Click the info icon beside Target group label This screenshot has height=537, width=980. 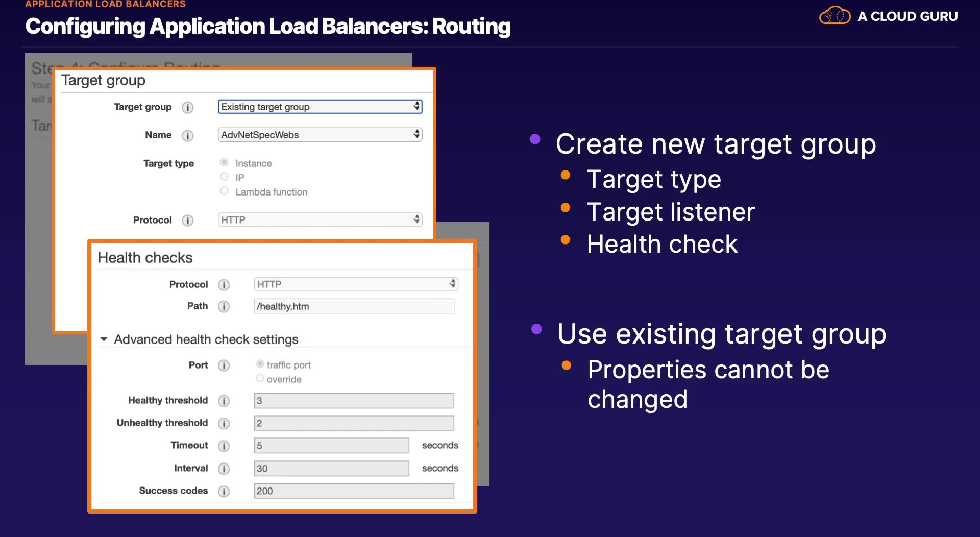(x=188, y=107)
